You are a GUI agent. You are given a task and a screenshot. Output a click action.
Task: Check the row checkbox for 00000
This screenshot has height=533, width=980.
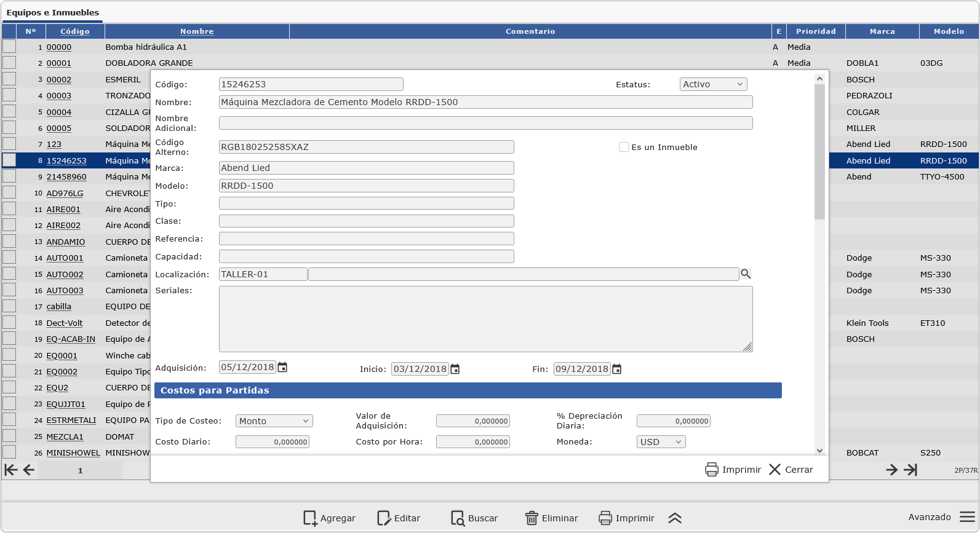9,46
